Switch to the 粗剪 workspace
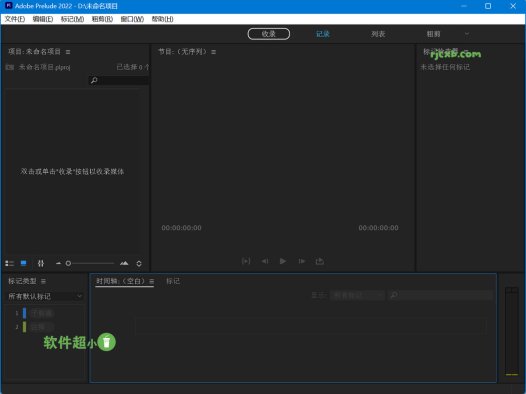This screenshot has height=394, width=526. 433,34
